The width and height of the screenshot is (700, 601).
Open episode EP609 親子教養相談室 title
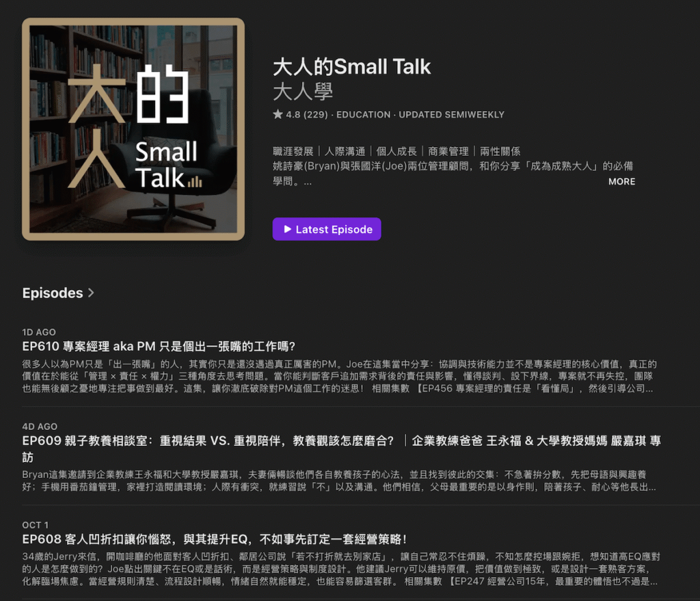(x=342, y=449)
